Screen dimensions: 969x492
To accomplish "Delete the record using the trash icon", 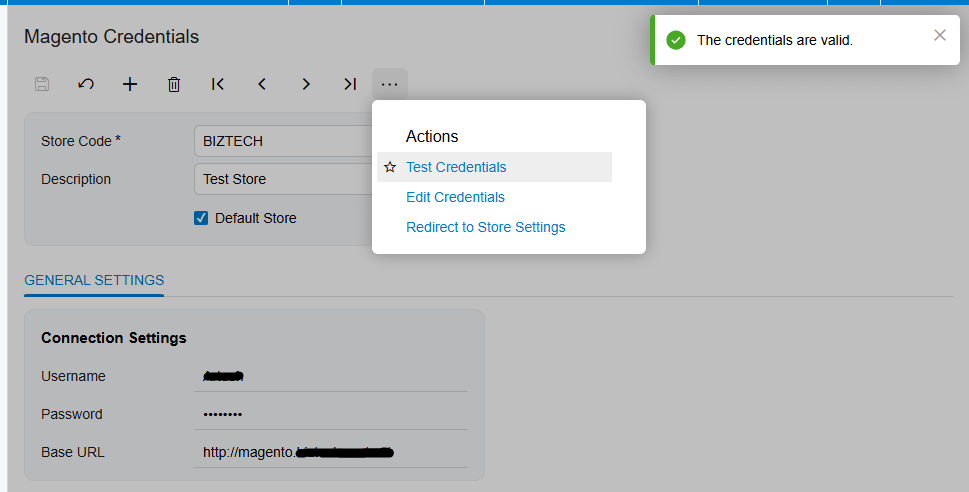I will [x=174, y=84].
